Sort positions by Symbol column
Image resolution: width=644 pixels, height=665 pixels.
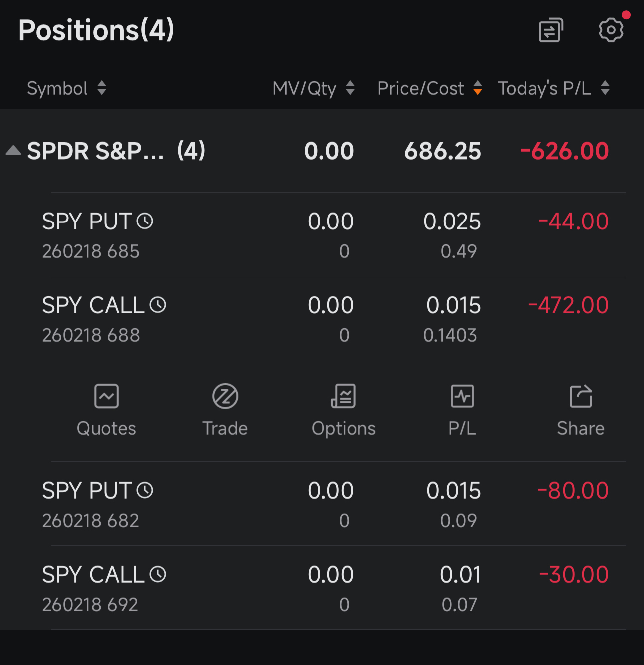(66, 88)
